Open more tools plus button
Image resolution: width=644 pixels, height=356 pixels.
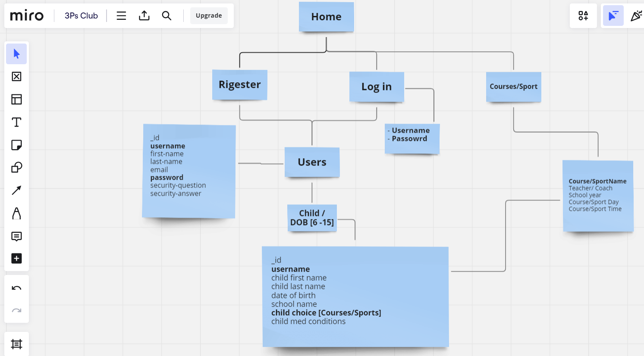(16, 259)
